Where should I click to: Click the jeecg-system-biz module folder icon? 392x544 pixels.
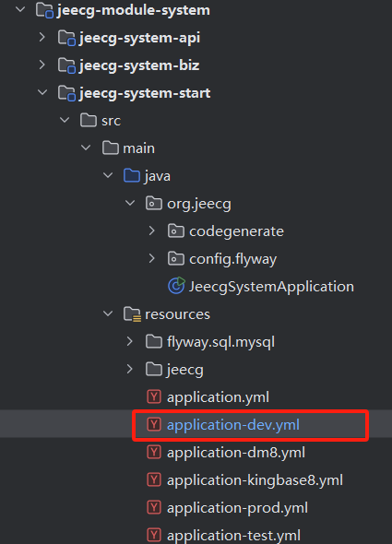pyautogui.click(x=66, y=65)
